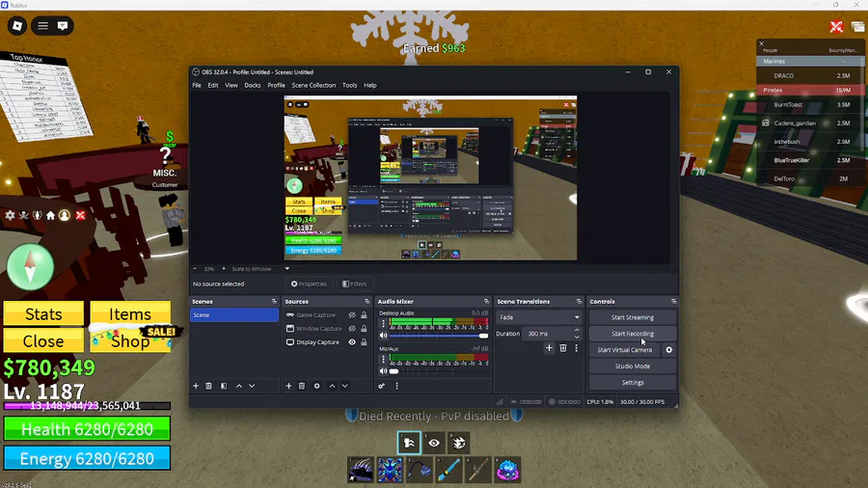Add a new scene in Scenes panel

coord(196,386)
